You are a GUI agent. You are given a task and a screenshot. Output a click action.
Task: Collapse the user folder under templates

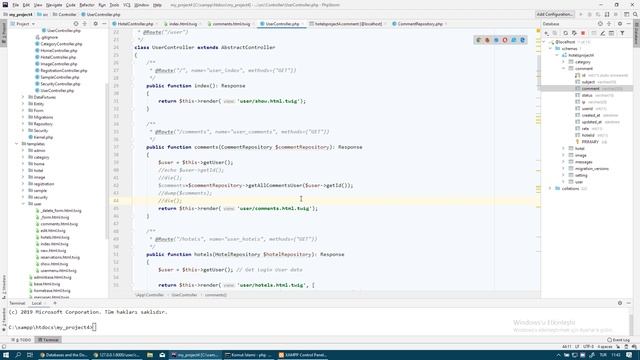tap(23, 204)
